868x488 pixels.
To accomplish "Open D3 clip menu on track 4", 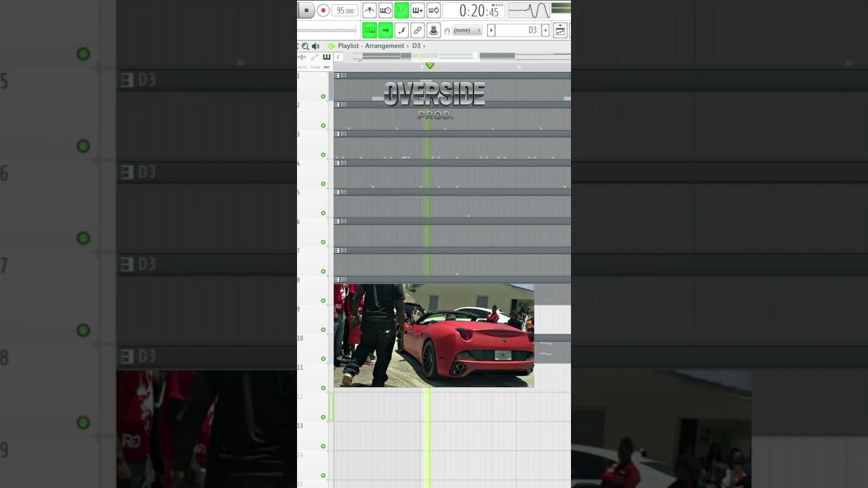I will pos(337,163).
